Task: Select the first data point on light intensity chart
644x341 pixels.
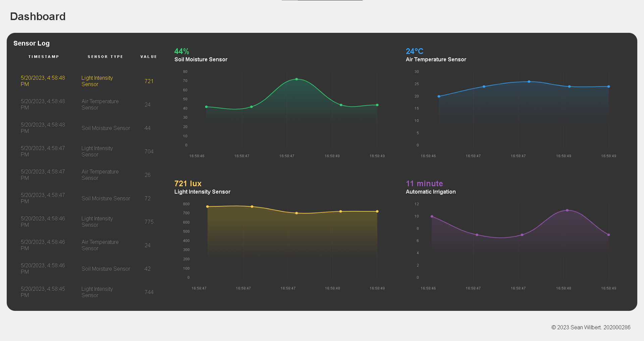Action: click(x=208, y=206)
